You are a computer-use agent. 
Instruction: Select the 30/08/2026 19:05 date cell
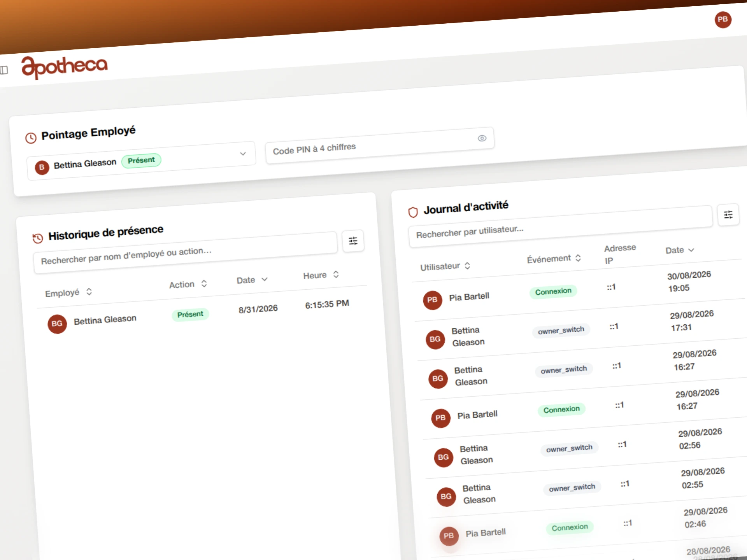pyautogui.click(x=689, y=282)
